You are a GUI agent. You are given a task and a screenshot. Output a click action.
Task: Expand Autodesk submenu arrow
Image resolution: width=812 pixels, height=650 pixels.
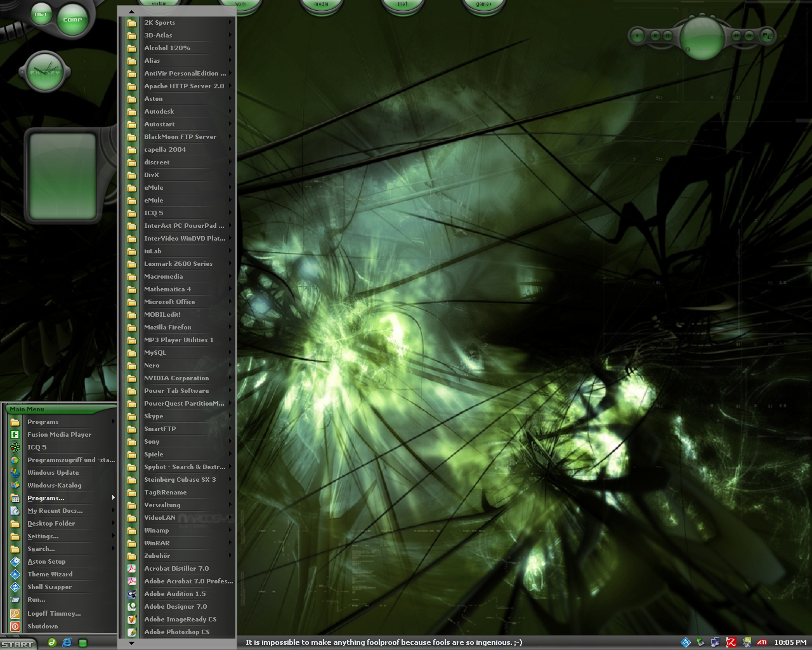[230, 111]
